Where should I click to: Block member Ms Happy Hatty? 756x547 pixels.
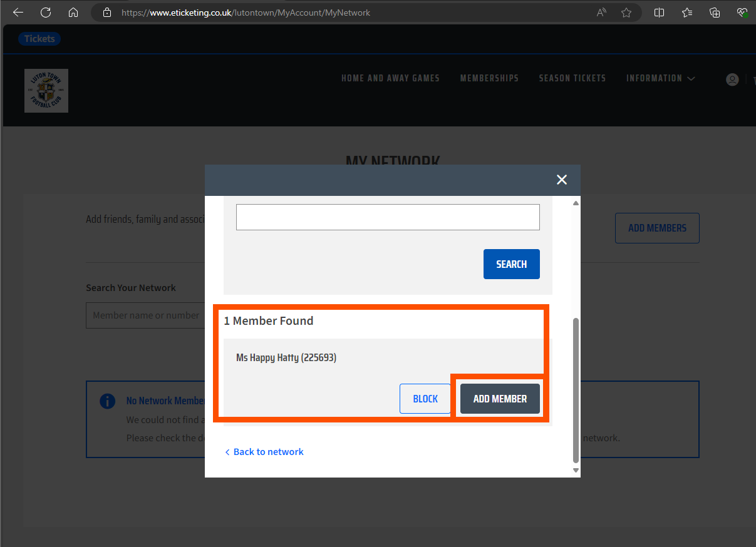pyautogui.click(x=425, y=399)
